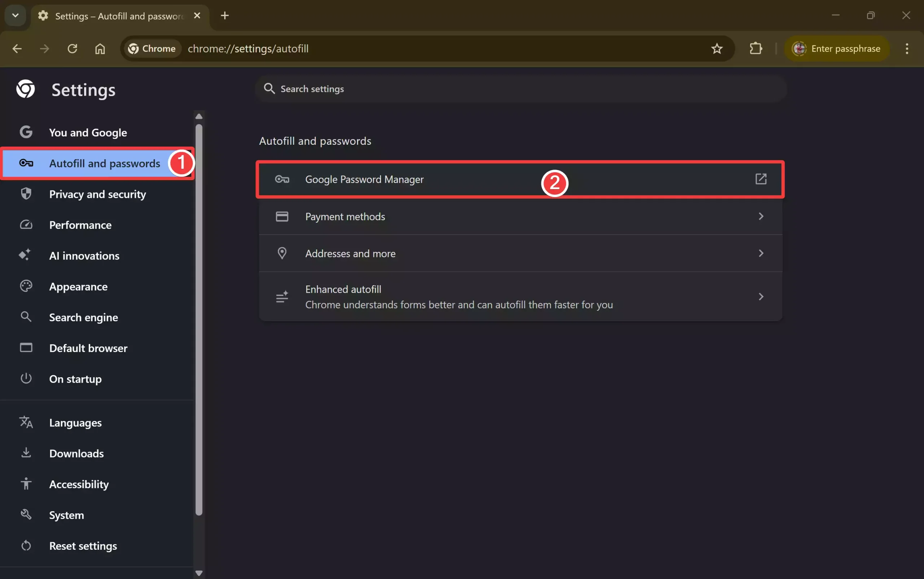This screenshot has width=924, height=579.
Task: Open the Chrome three-dot menu
Action: tap(906, 48)
